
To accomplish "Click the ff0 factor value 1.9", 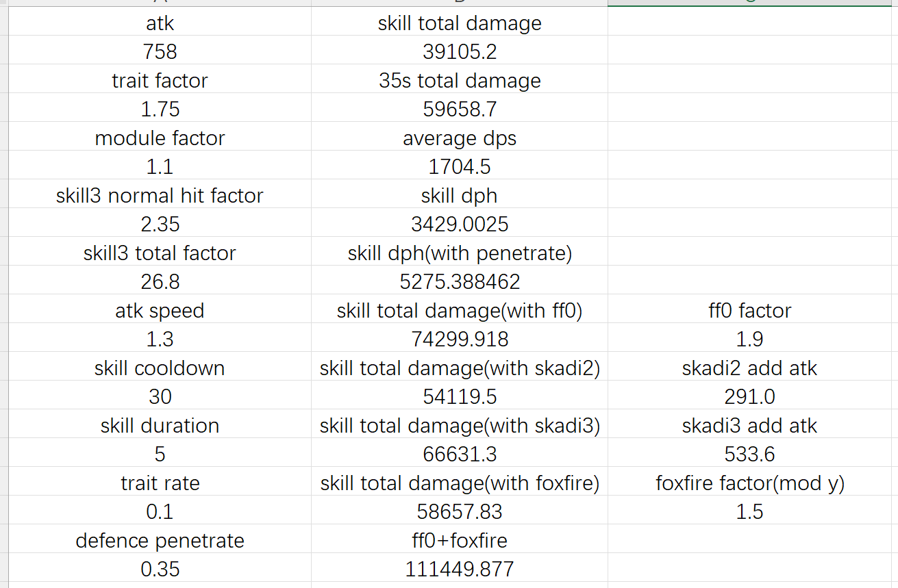I will coord(749,339).
